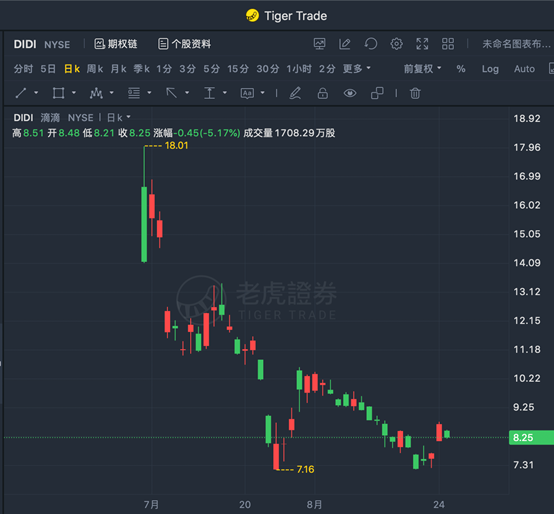Select the Fibonacci retracement lines tool

[x=134, y=93]
